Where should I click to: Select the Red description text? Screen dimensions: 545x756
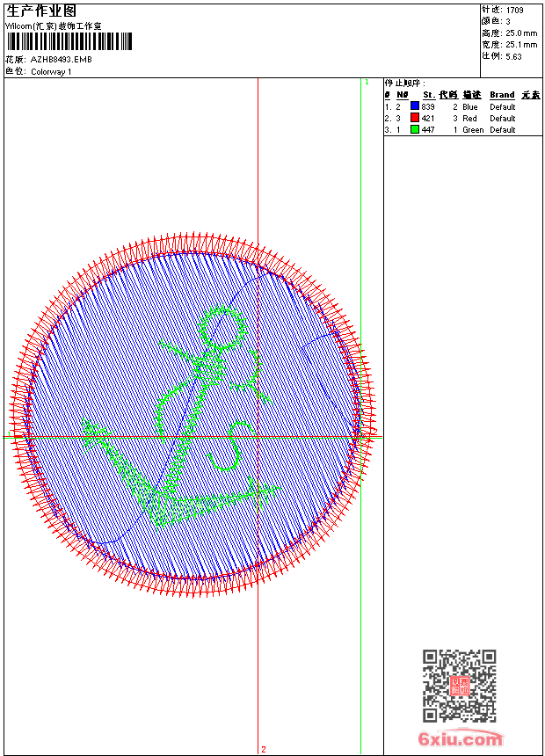(x=469, y=118)
